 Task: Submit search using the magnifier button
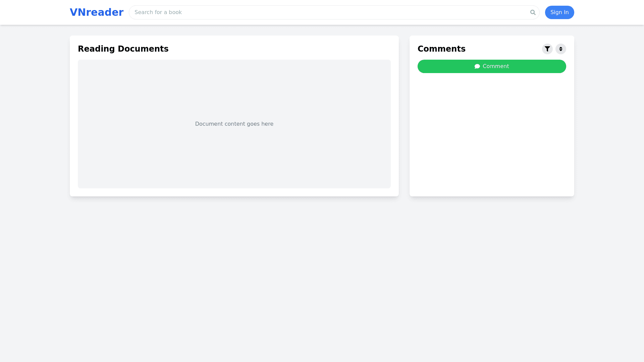[533, 12]
